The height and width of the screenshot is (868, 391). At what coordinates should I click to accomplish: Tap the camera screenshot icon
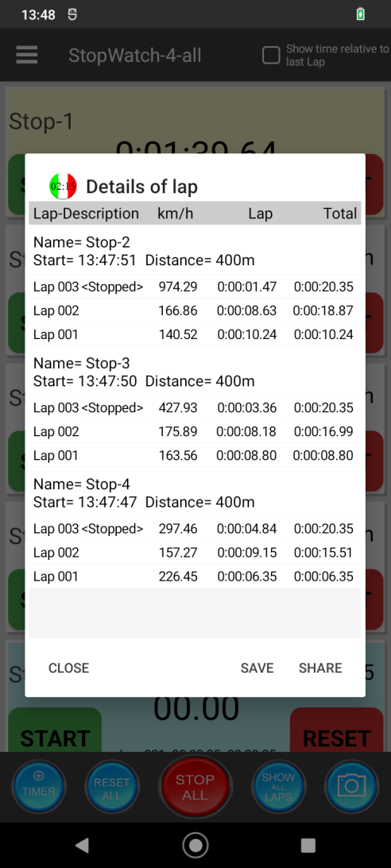351,785
